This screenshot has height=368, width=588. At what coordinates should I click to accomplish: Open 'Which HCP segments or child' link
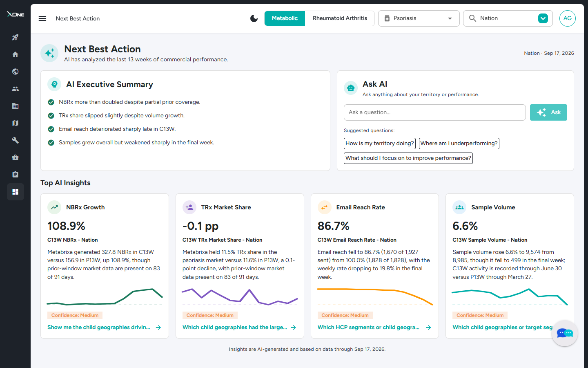(x=374, y=328)
